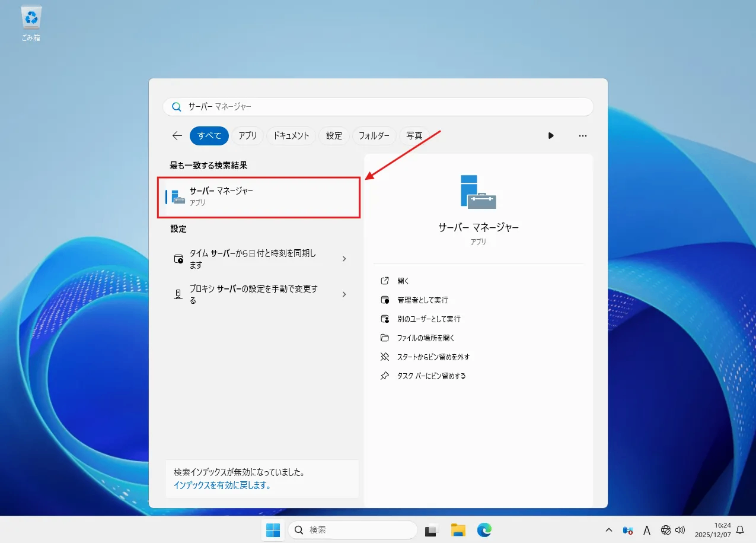Click インデックスを有効に戻します link
This screenshot has height=543, width=756.
click(x=222, y=485)
